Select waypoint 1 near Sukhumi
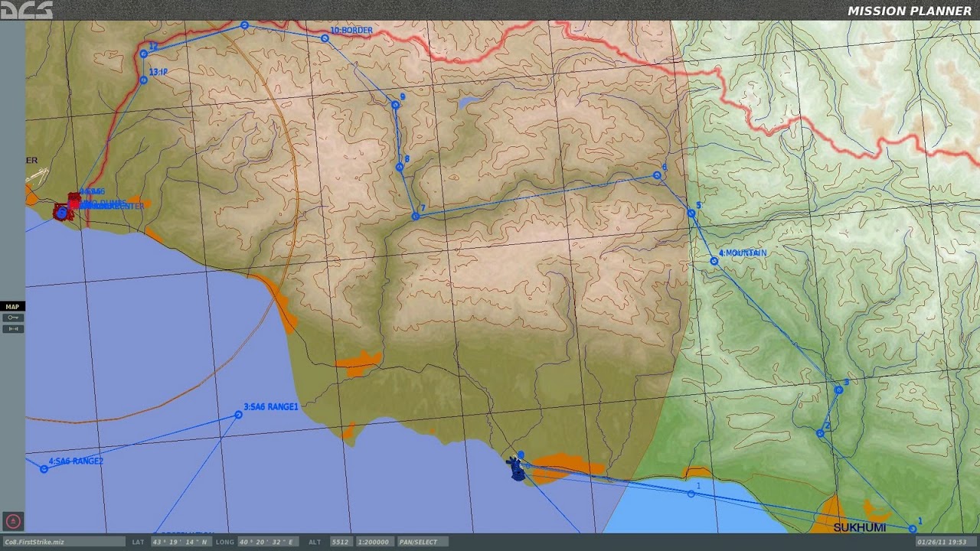This screenshot has width=980, height=551. [x=912, y=529]
